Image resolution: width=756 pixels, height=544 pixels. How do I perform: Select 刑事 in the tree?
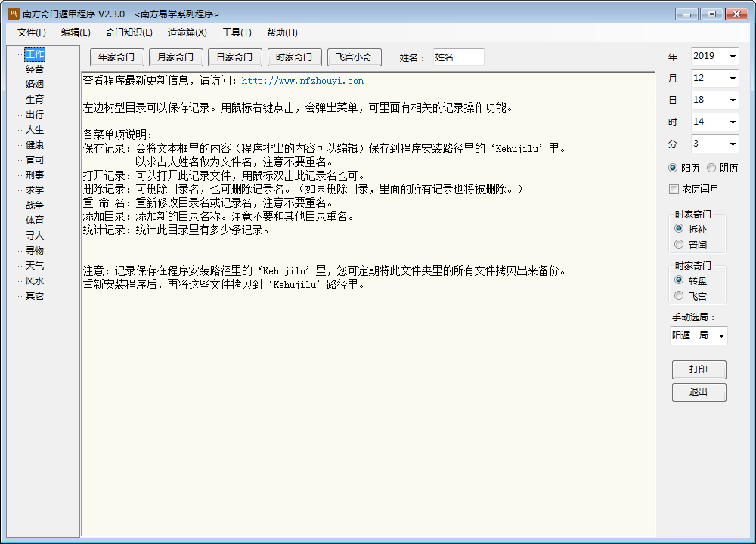pyautogui.click(x=35, y=175)
